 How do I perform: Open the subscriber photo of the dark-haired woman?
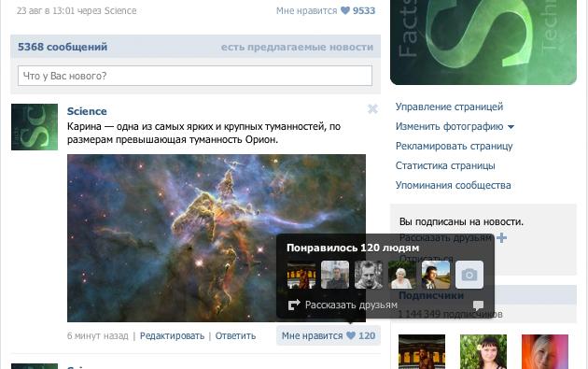pyautogui.click(x=483, y=352)
